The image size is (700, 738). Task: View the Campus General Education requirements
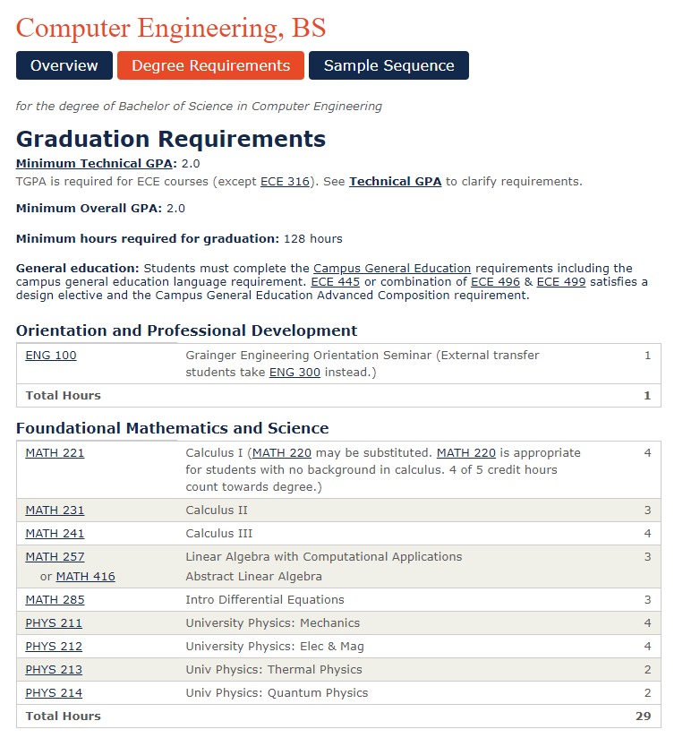pyautogui.click(x=391, y=268)
